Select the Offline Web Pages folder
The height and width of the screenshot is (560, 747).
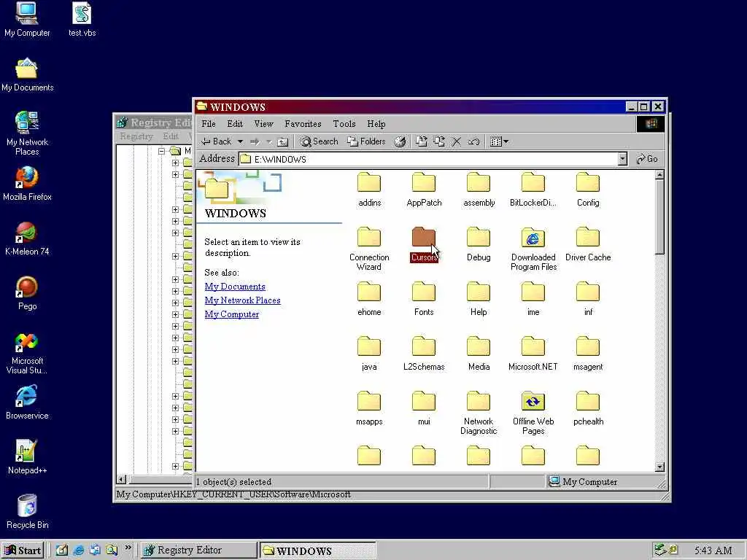tap(533, 413)
